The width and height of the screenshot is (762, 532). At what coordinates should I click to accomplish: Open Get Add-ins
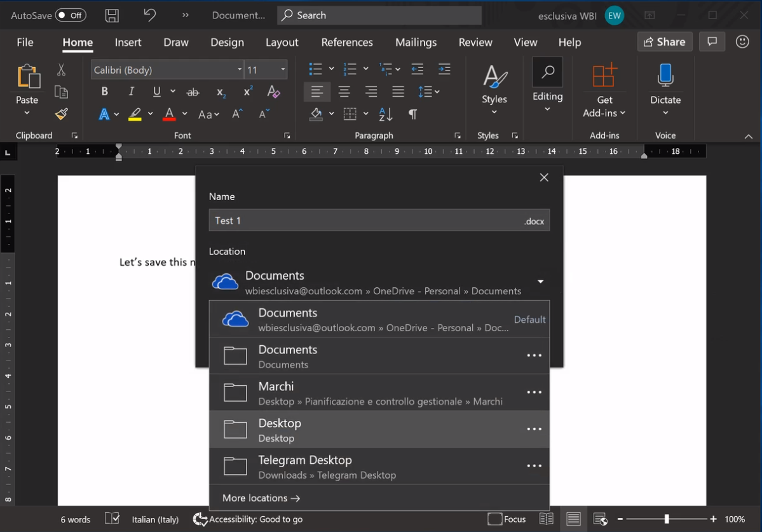tap(604, 90)
